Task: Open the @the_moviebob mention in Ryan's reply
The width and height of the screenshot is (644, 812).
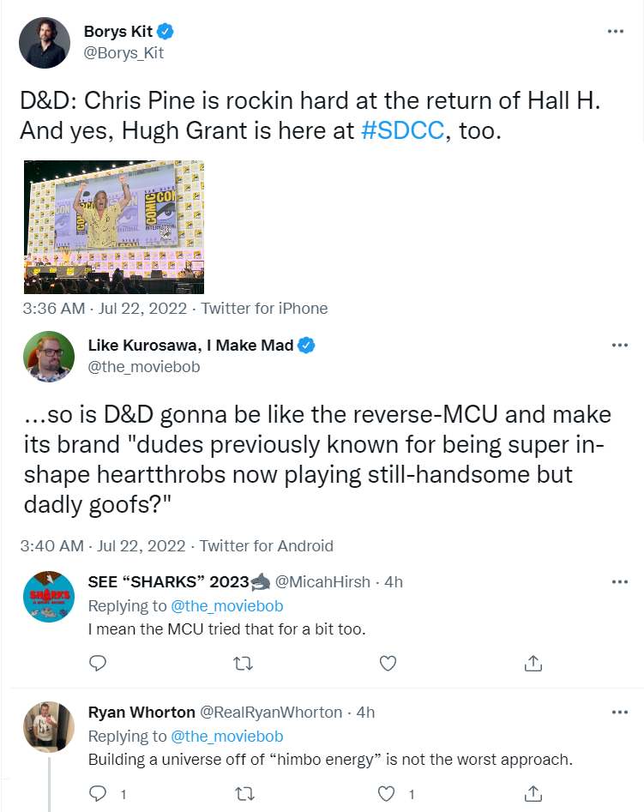Action: [227, 737]
